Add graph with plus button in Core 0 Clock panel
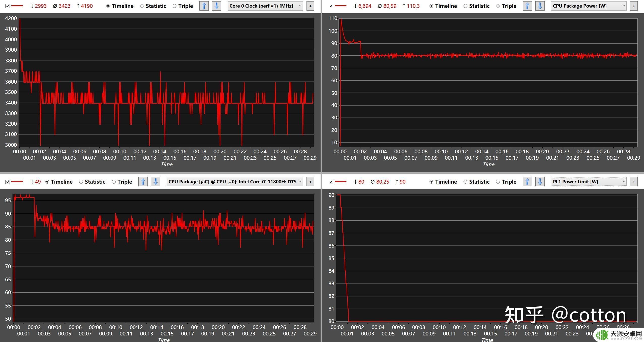 click(310, 6)
